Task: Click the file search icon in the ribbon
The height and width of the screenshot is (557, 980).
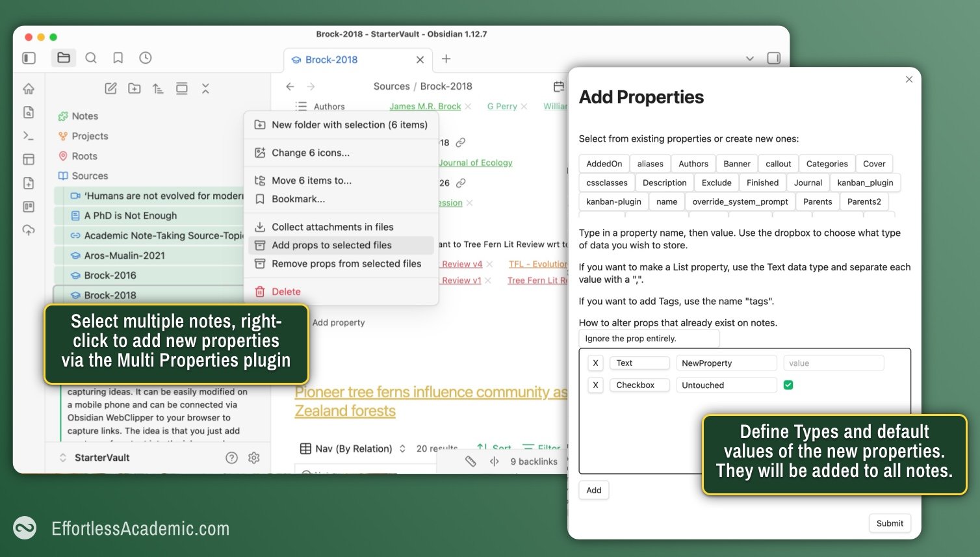Action: 29,112
